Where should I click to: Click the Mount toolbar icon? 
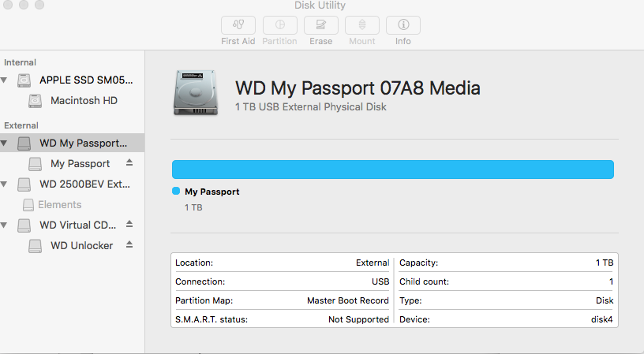[361, 25]
